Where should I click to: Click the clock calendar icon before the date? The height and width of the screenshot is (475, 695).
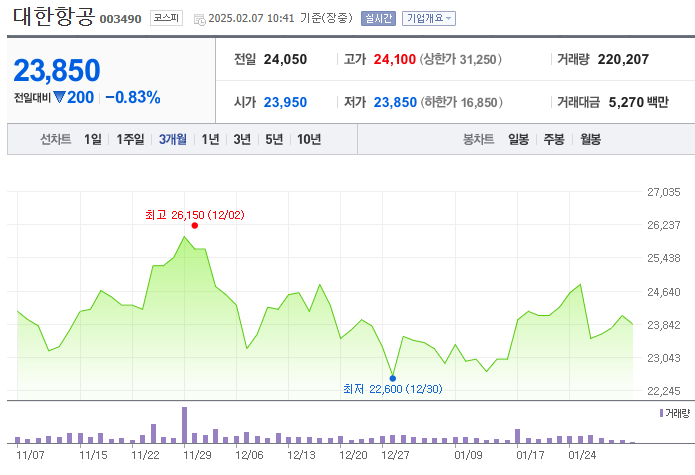tap(199, 19)
